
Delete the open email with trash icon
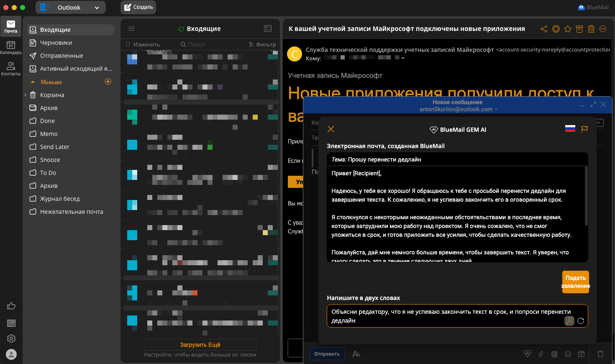coord(591,29)
